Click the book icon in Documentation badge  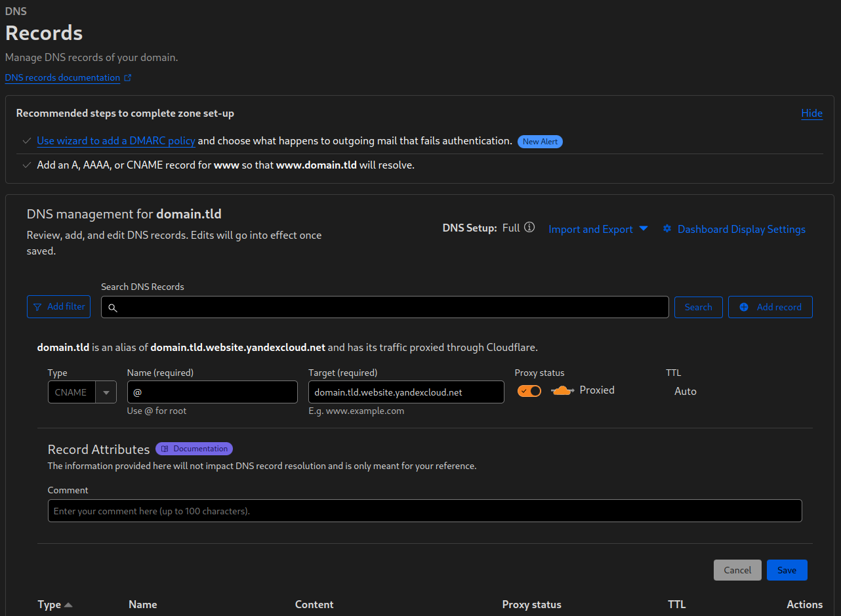(x=165, y=449)
